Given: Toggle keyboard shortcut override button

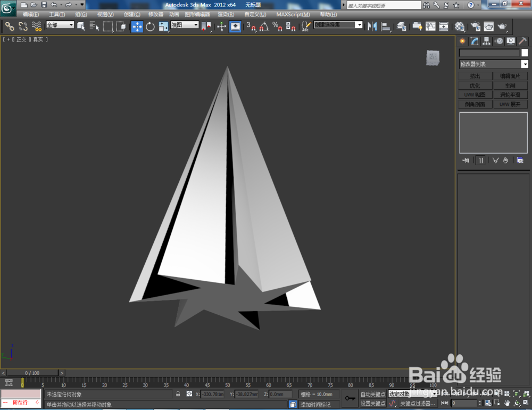Looking at the screenshot, I should pos(235,27).
